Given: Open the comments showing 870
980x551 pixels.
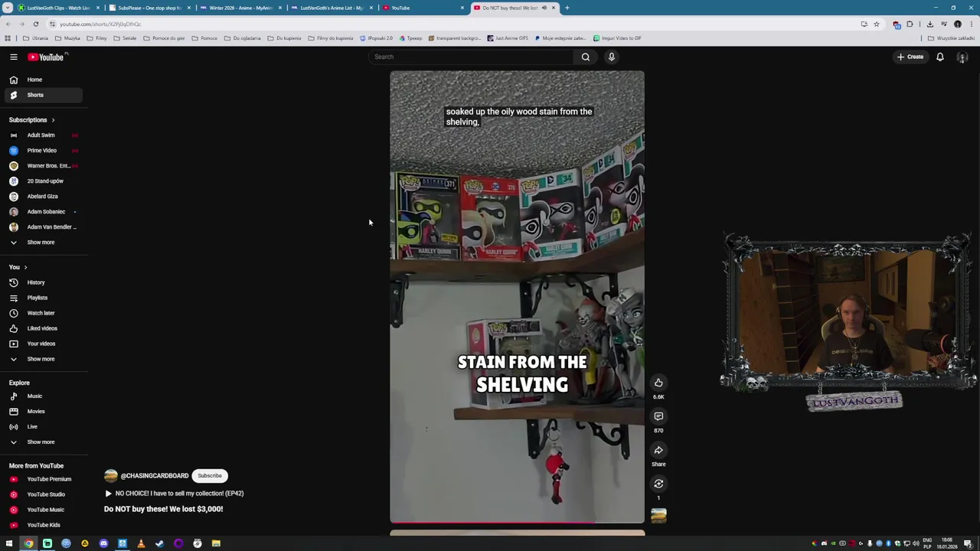Looking at the screenshot, I should (658, 416).
